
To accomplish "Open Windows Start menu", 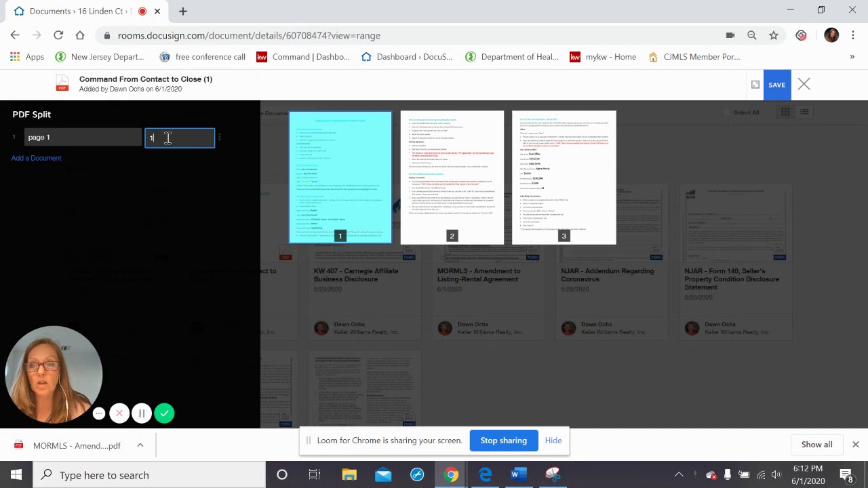I will pyautogui.click(x=16, y=475).
